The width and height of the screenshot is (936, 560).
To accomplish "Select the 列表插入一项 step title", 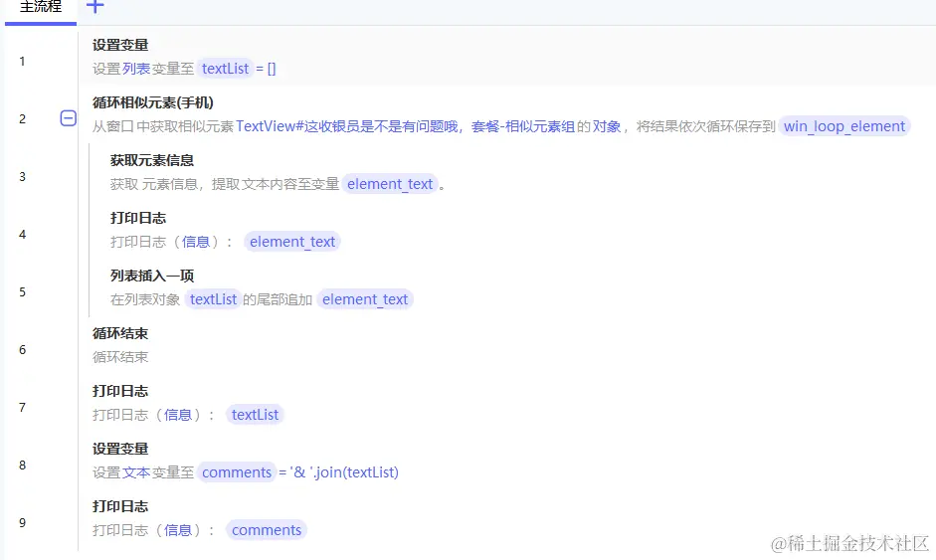I will click(151, 276).
